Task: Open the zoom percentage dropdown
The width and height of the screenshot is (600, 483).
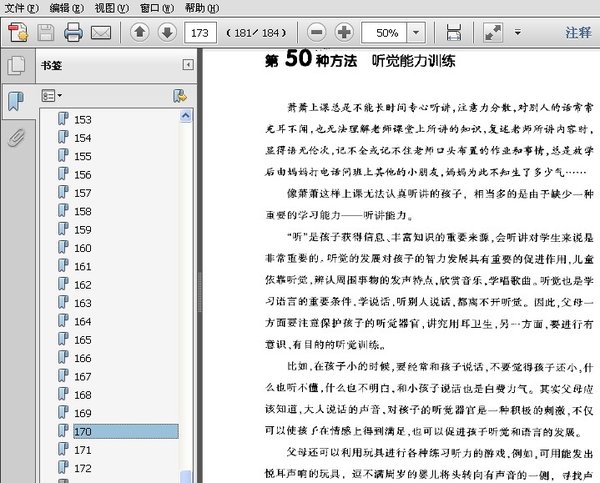Action: [415, 32]
